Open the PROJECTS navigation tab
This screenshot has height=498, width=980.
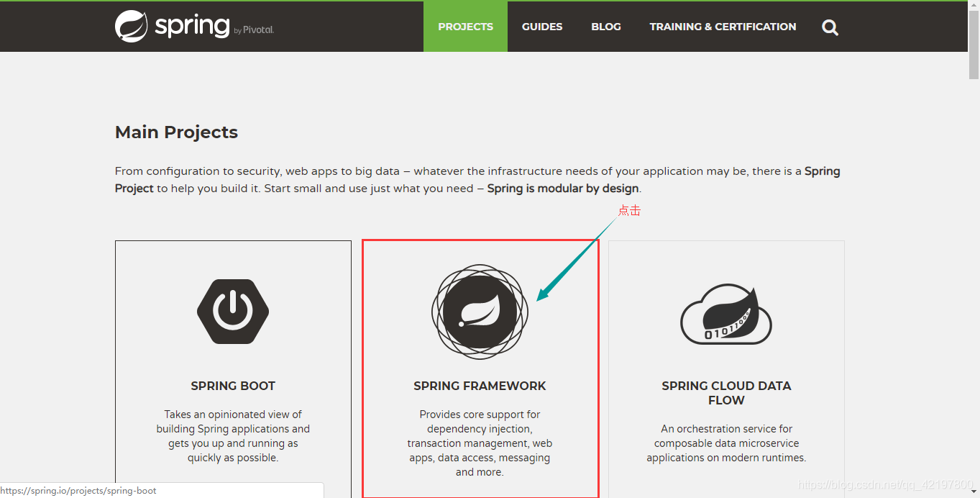(465, 27)
